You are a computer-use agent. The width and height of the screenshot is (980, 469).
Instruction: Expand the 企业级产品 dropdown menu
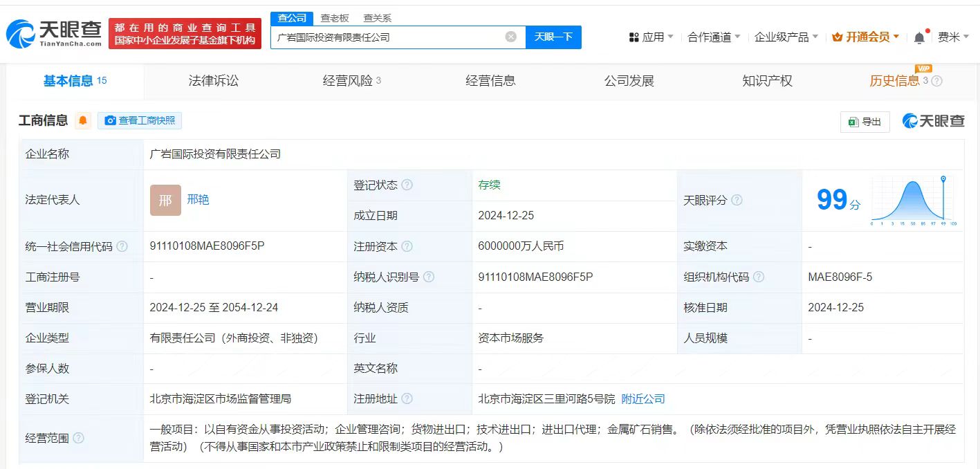point(786,37)
